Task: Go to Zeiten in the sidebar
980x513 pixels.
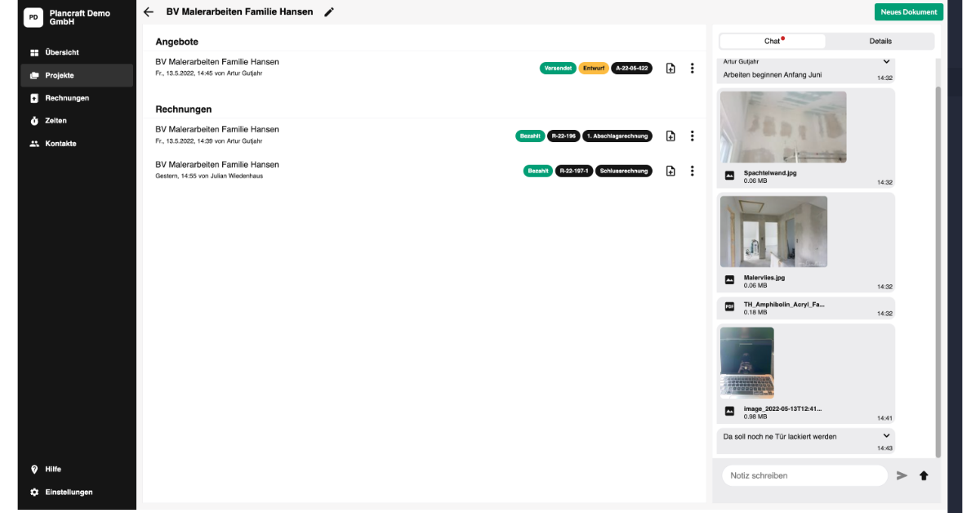Action: [56, 121]
